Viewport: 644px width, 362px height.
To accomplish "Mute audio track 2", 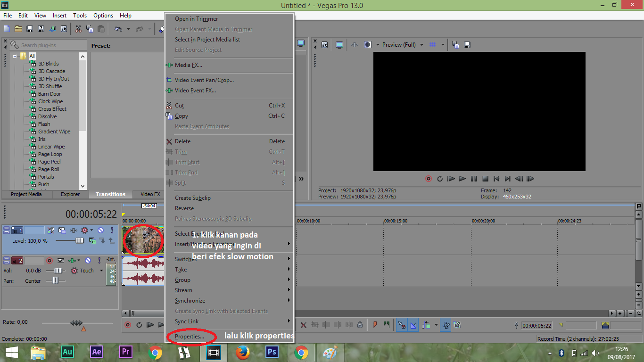I will (88, 261).
